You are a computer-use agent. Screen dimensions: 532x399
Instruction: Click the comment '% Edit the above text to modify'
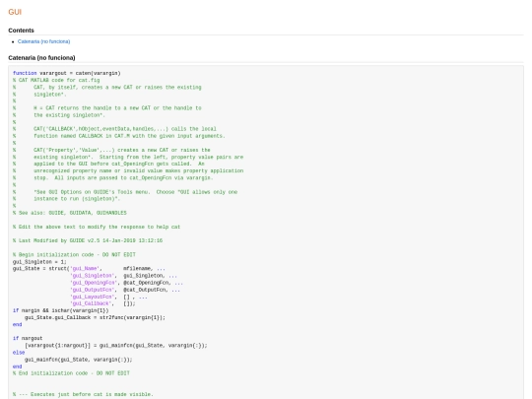pyautogui.click(x=97, y=227)
